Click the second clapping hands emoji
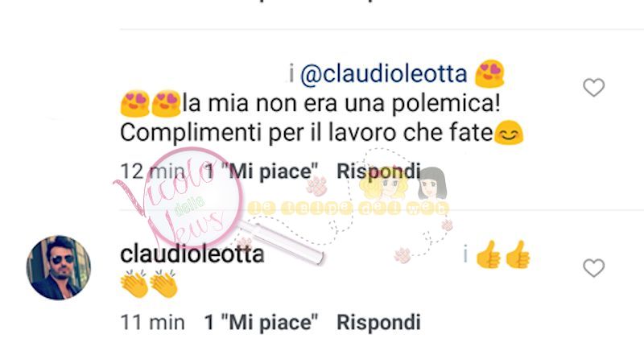 pos(164,283)
